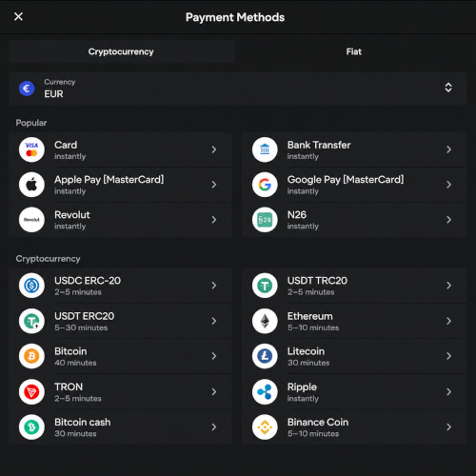Screen dimensions: 476x476
Task: Open N26 row chevron
Action: 448,220
